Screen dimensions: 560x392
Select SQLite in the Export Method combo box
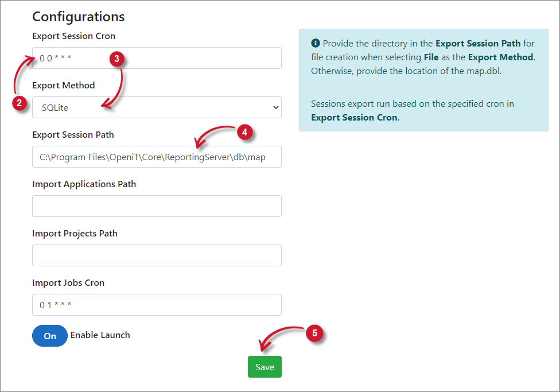pos(157,107)
